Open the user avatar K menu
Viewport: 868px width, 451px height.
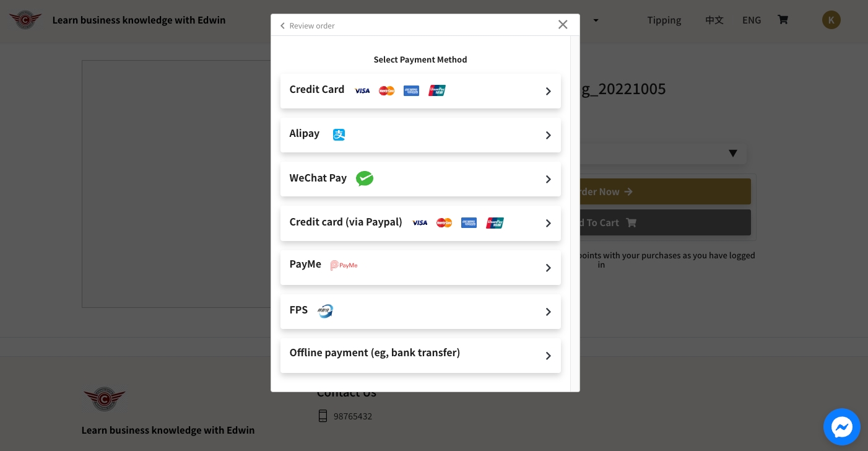[x=831, y=20]
